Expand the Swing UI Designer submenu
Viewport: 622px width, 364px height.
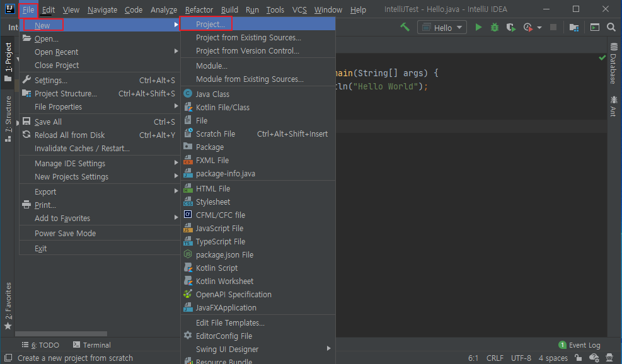258,349
